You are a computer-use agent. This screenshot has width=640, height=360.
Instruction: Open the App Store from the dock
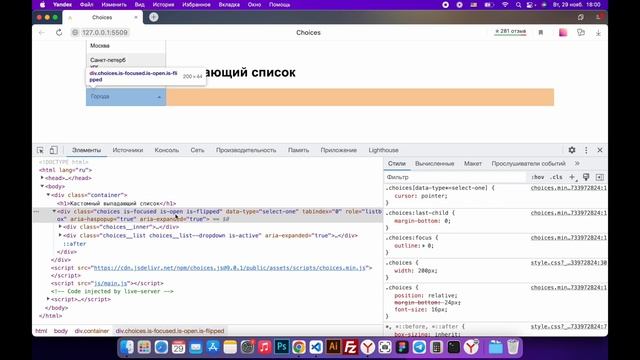click(x=213, y=347)
